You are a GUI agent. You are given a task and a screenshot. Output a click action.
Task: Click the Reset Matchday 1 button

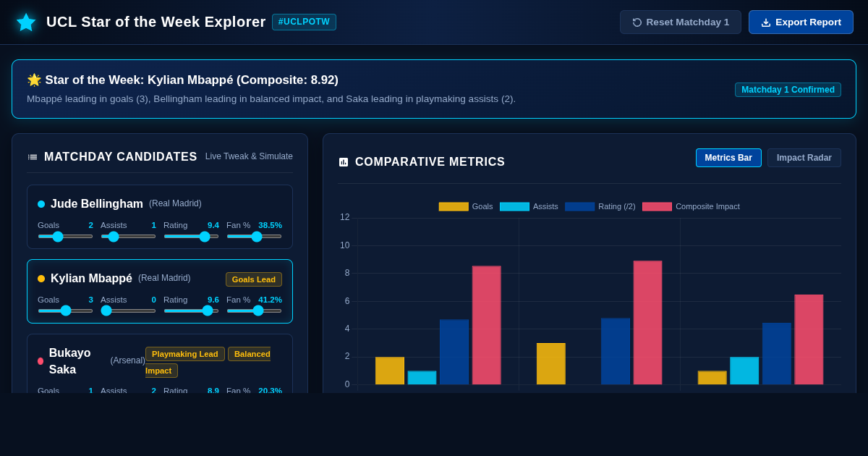click(x=681, y=22)
